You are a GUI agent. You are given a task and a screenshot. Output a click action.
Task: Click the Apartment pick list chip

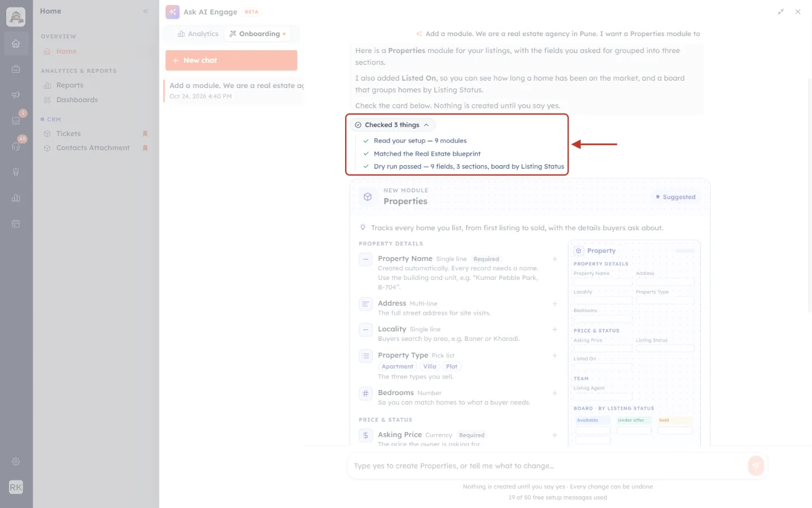tap(398, 366)
